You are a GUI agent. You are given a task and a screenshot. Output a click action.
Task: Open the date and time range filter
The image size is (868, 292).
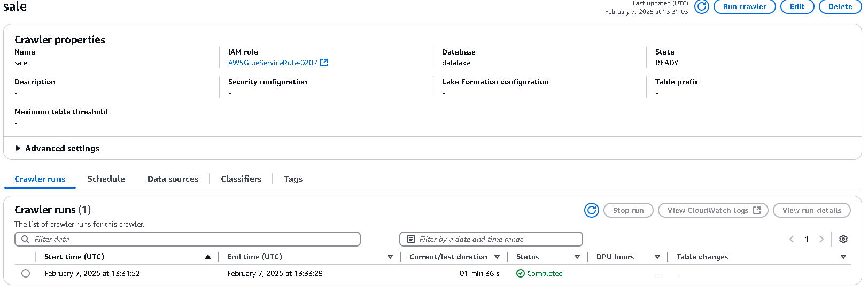pos(491,239)
